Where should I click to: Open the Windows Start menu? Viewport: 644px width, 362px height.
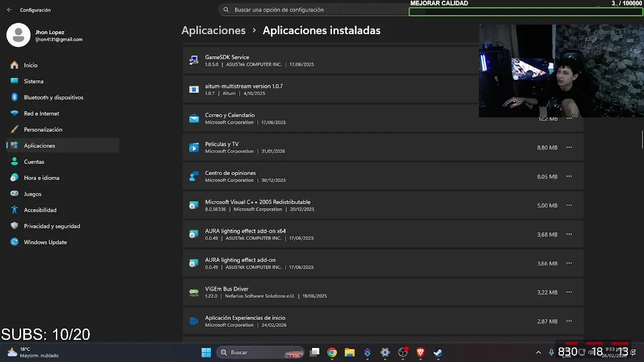coord(206,352)
